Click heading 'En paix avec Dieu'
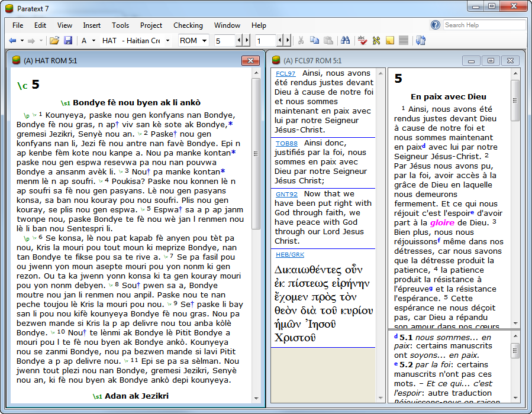Image resolution: width=532 pixels, height=414 pixels. [448, 96]
